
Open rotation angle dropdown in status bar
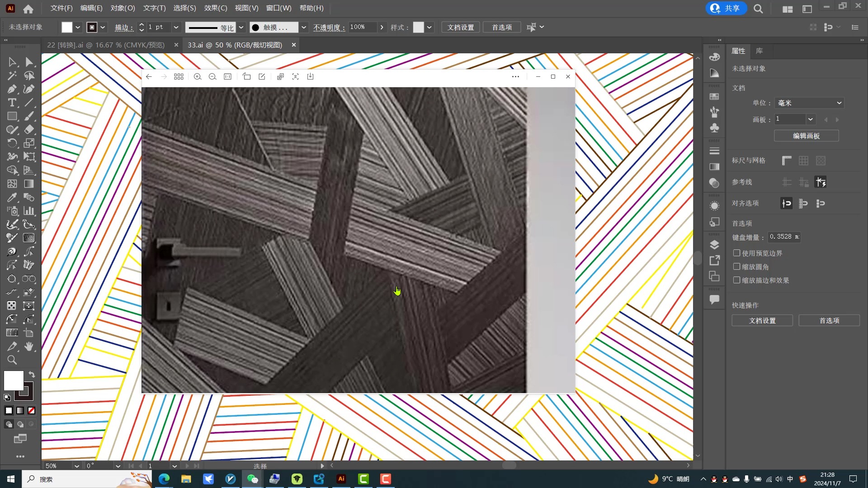118,466
